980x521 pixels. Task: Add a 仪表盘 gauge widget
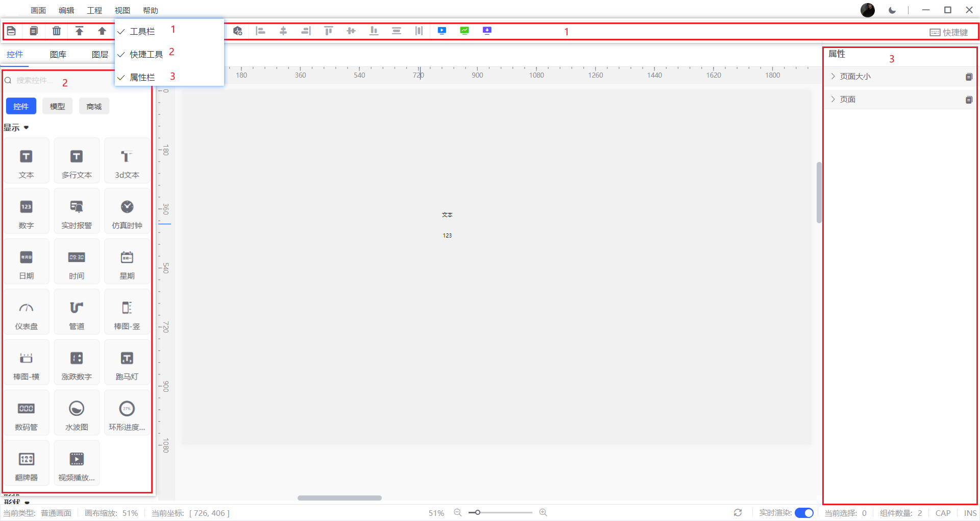click(26, 312)
